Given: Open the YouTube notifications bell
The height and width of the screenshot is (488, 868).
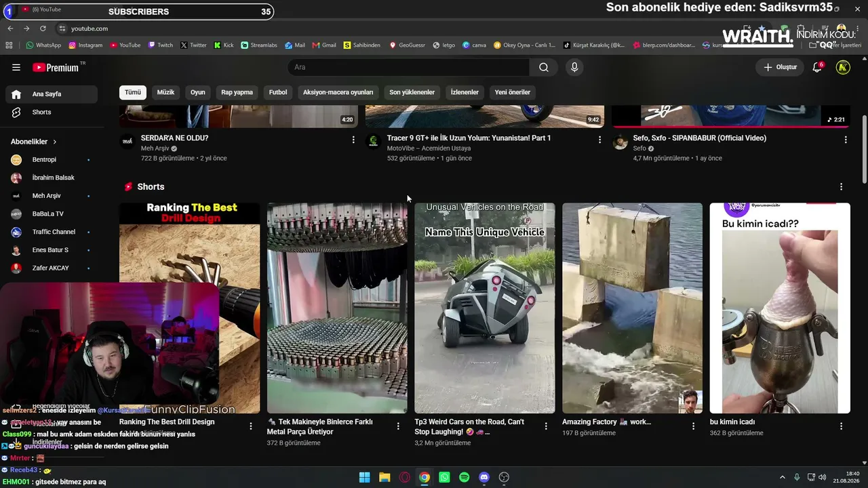Looking at the screenshot, I should [x=817, y=67].
